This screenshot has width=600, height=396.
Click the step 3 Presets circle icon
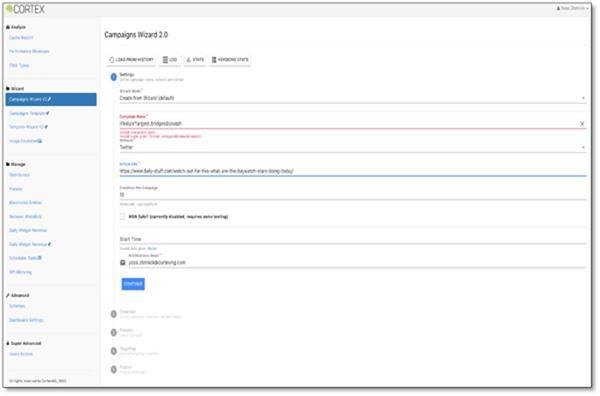pyautogui.click(x=114, y=333)
